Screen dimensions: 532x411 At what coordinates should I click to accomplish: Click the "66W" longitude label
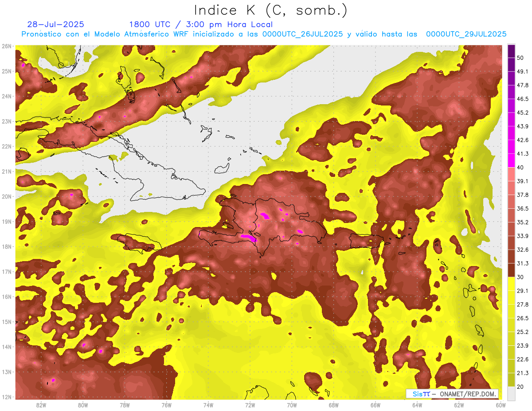(x=376, y=405)
